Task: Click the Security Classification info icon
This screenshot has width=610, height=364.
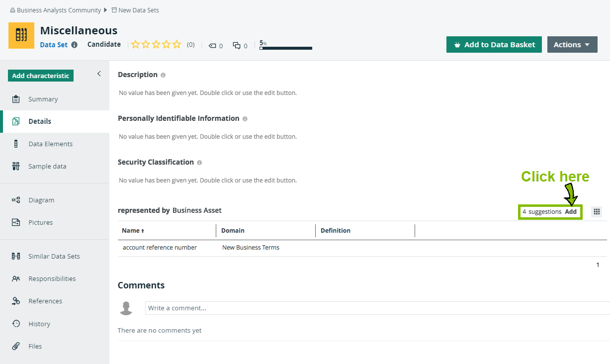Action: tap(199, 163)
